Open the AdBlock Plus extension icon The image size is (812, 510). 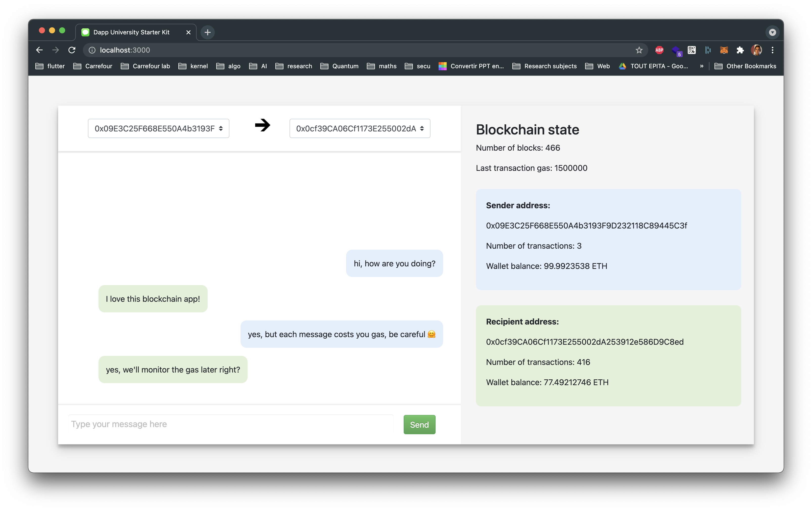coord(659,50)
